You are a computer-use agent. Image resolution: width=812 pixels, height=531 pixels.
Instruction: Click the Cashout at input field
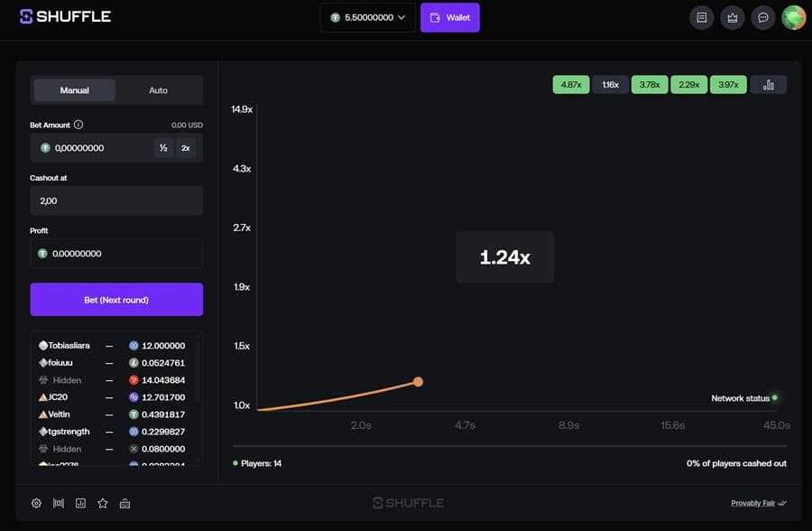(x=116, y=200)
